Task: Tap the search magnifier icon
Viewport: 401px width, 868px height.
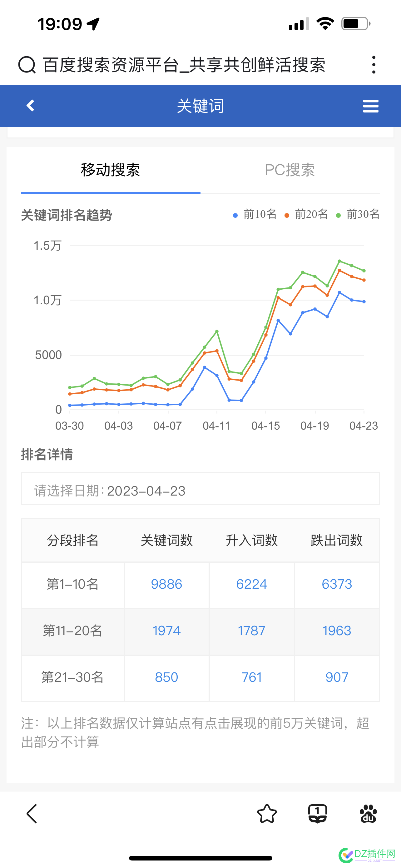Action: [27, 65]
